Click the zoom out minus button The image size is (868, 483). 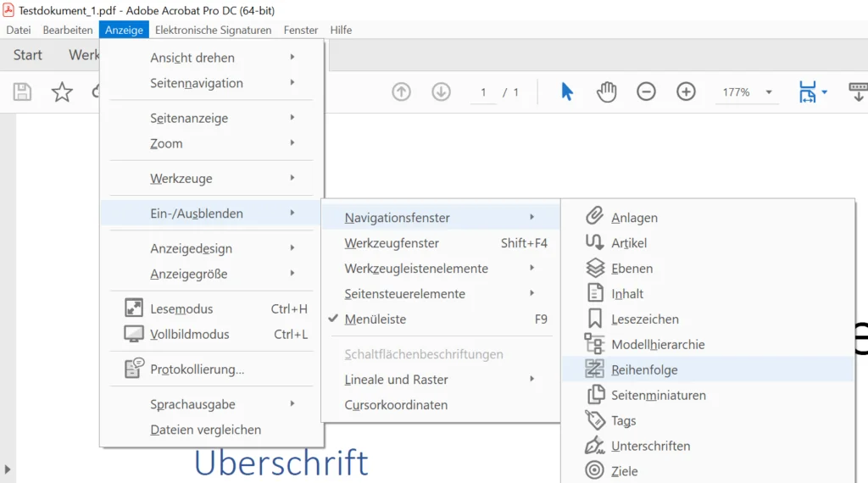(646, 92)
